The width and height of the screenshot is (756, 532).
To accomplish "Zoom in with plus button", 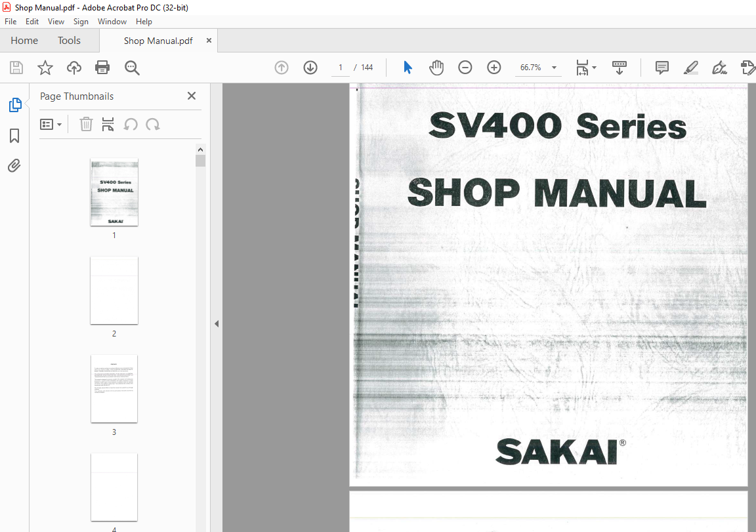I will tap(494, 68).
